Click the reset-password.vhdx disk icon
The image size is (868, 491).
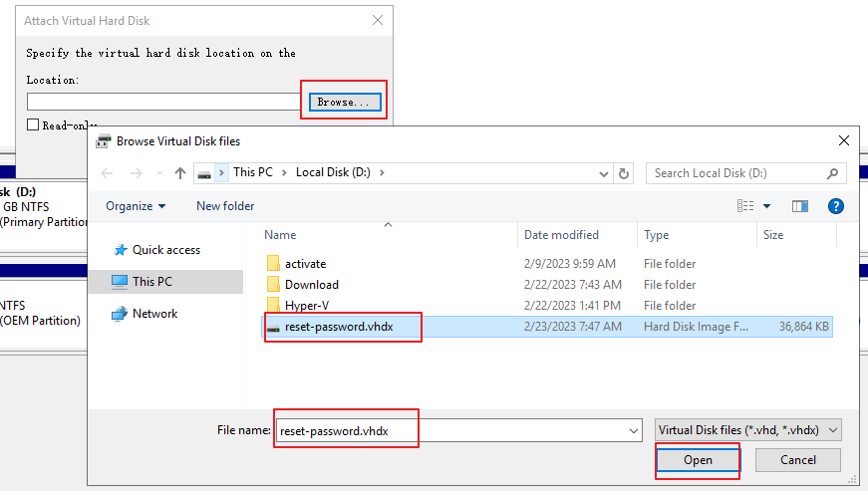273,328
